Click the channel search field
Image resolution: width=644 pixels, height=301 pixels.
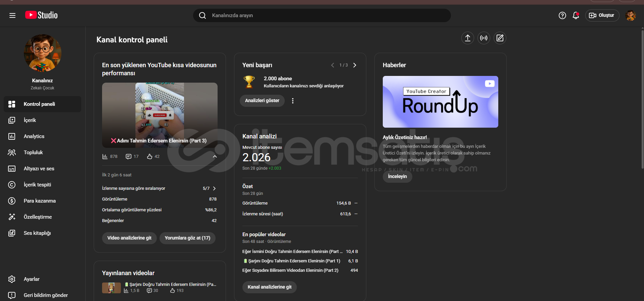[x=322, y=15]
